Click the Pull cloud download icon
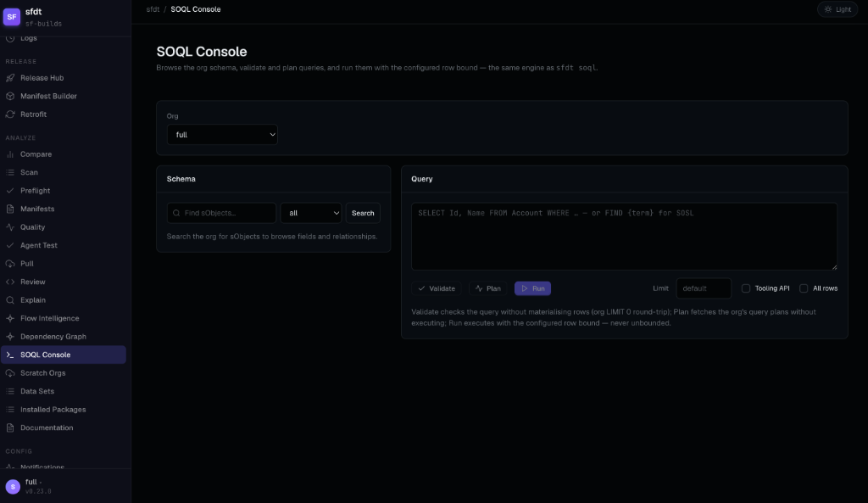The width and height of the screenshot is (868, 503). [x=10, y=264]
